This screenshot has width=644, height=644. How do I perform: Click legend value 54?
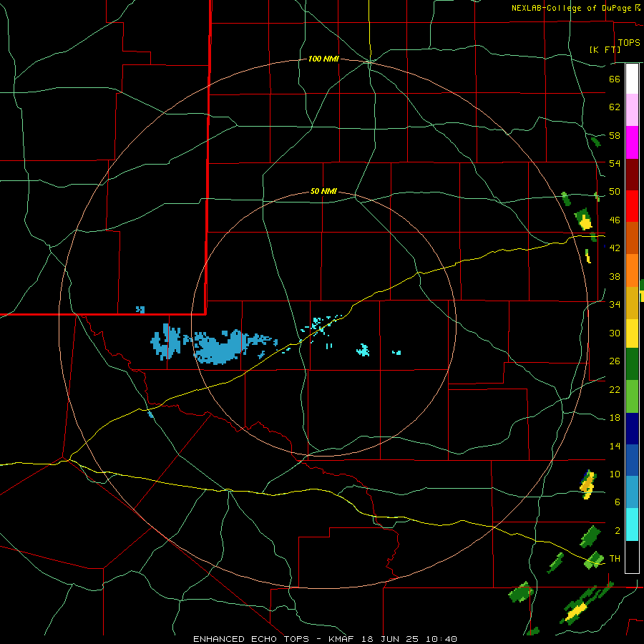(615, 163)
